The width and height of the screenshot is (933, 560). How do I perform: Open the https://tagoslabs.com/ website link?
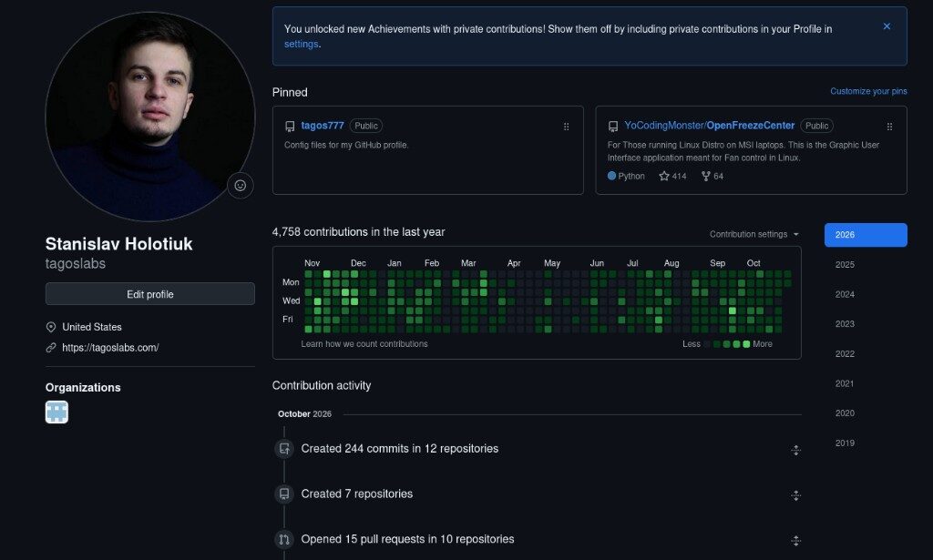[x=110, y=348]
